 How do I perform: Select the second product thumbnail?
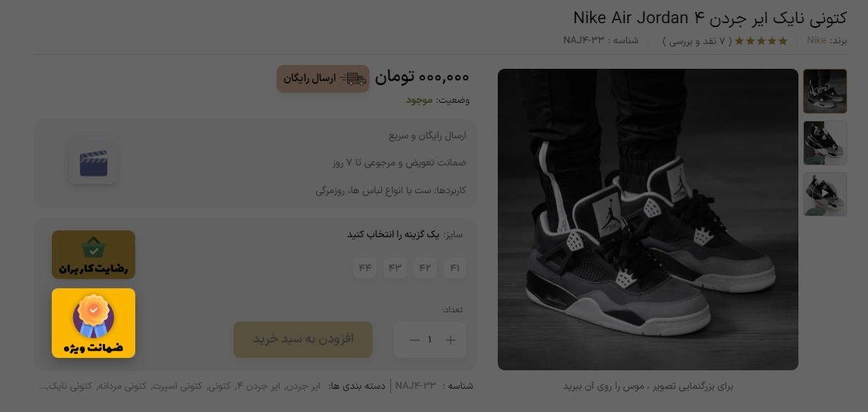pyautogui.click(x=825, y=143)
